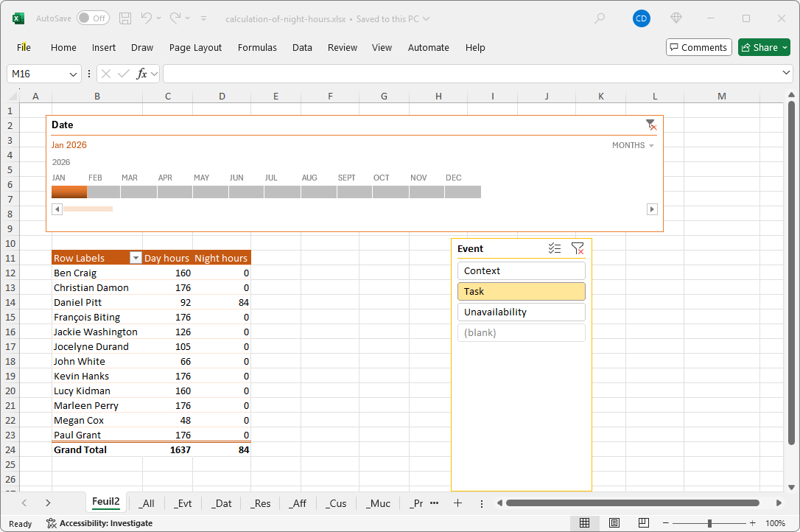Click the Save icon in title bar
This screenshot has width=800, height=532.
[125, 18]
